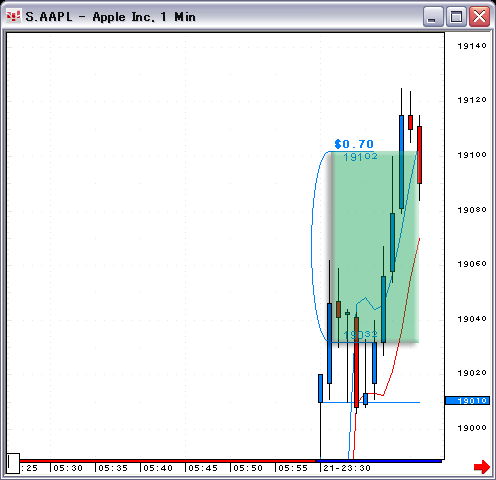496x480 pixels.
Task: Click the 21-23:30 session marker
Action: (x=347, y=468)
